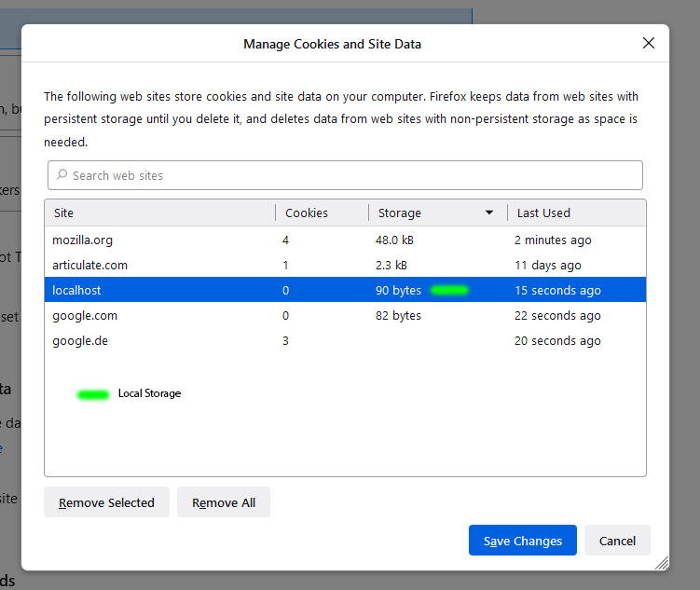The width and height of the screenshot is (700, 590).
Task: Click the Search web sites field
Action: pyautogui.click(x=354, y=175)
